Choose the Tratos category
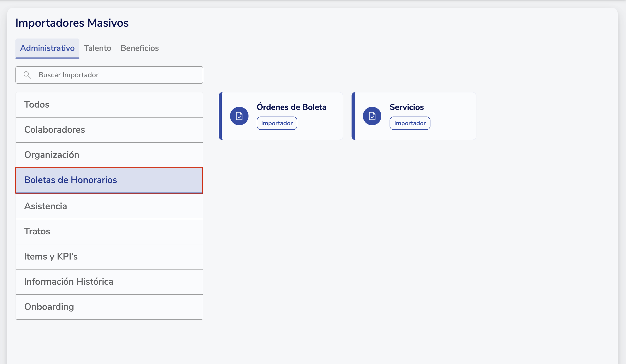 109,232
